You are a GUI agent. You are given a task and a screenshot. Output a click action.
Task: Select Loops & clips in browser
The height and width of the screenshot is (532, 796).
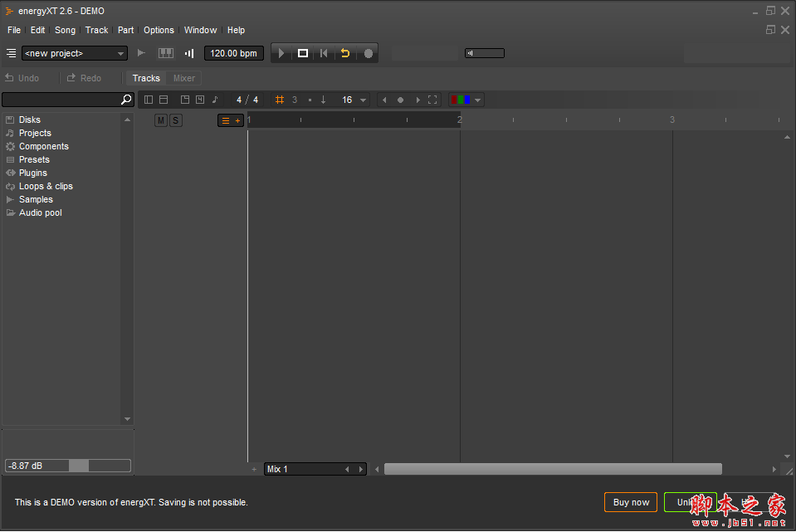46,186
